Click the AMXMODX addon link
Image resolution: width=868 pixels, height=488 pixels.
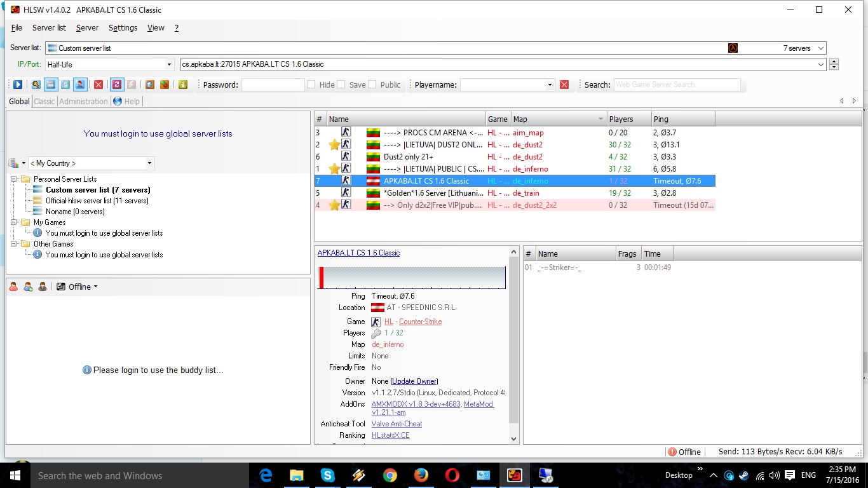pyautogui.click(x=416, y=404)
